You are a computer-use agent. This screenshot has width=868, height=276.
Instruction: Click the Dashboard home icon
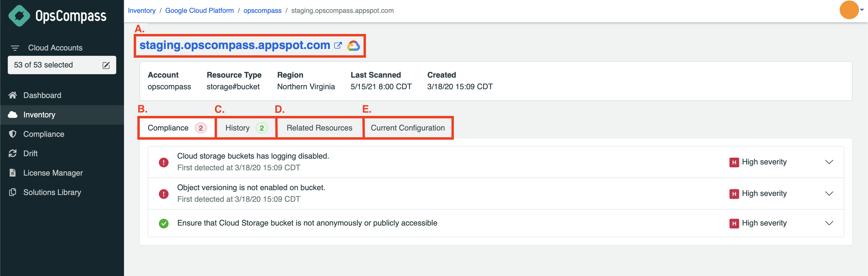[x=13, y=95]
